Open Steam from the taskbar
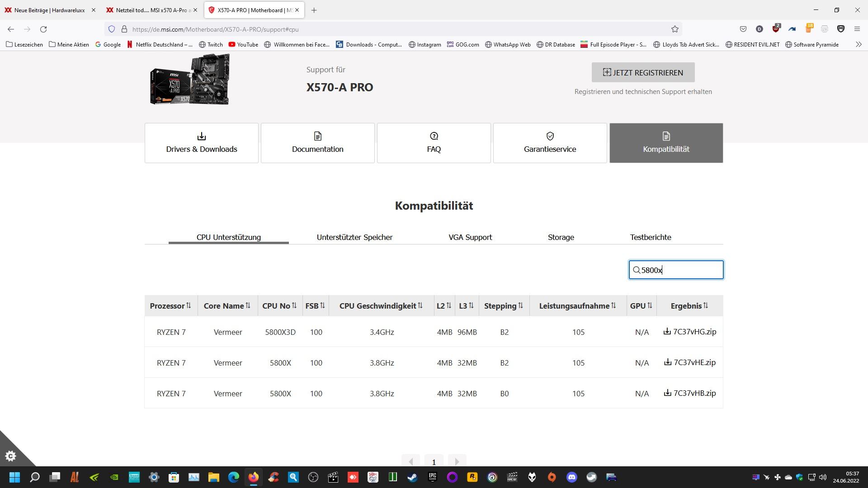This screenshot has height=488, width=868. point(412,477)
